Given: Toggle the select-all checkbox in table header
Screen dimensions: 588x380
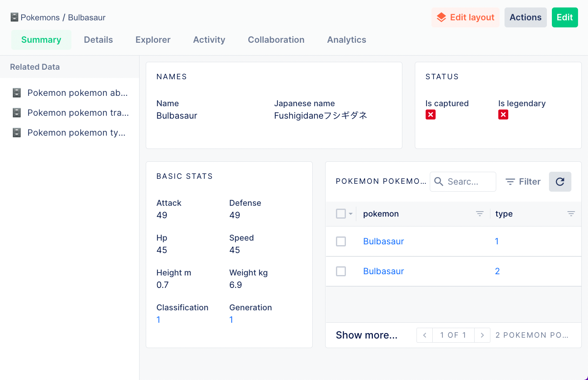Looking at the screenshot, I should point(341,214).
